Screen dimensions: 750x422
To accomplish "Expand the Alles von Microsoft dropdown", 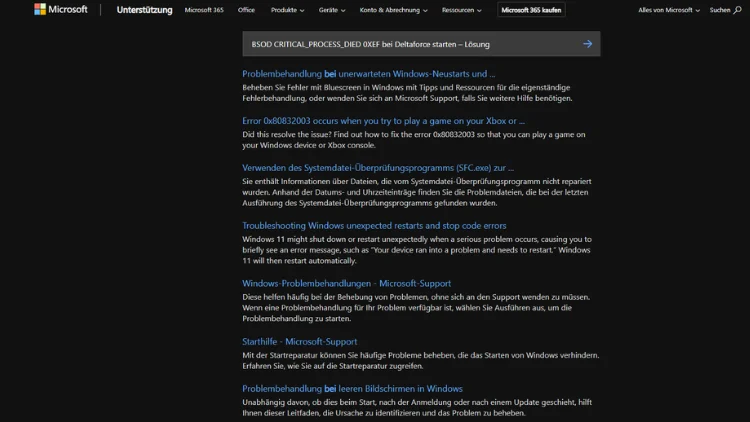I will pyautogui.click(x=669, y=10).
